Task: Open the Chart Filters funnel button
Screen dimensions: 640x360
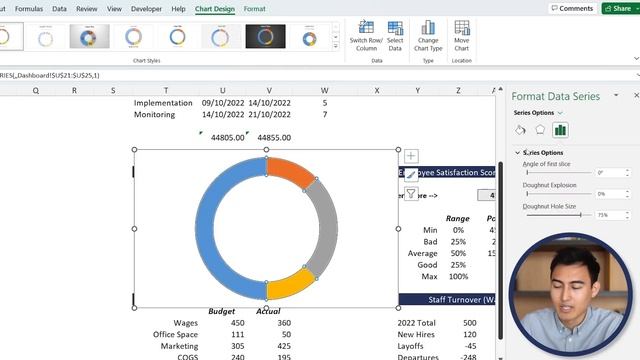Action: [x=411, y=193]
